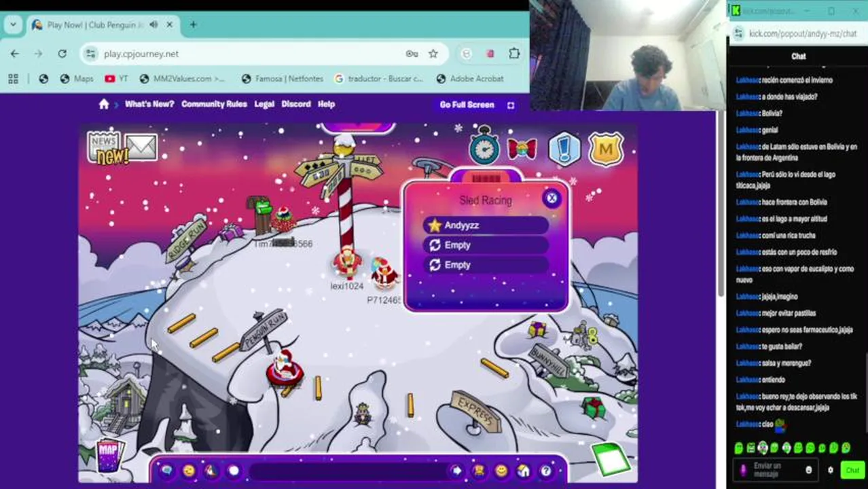The height and width of the screenshot is (489, 868).
Task: Click the send message arrow icon
Action: coord(456,471)
